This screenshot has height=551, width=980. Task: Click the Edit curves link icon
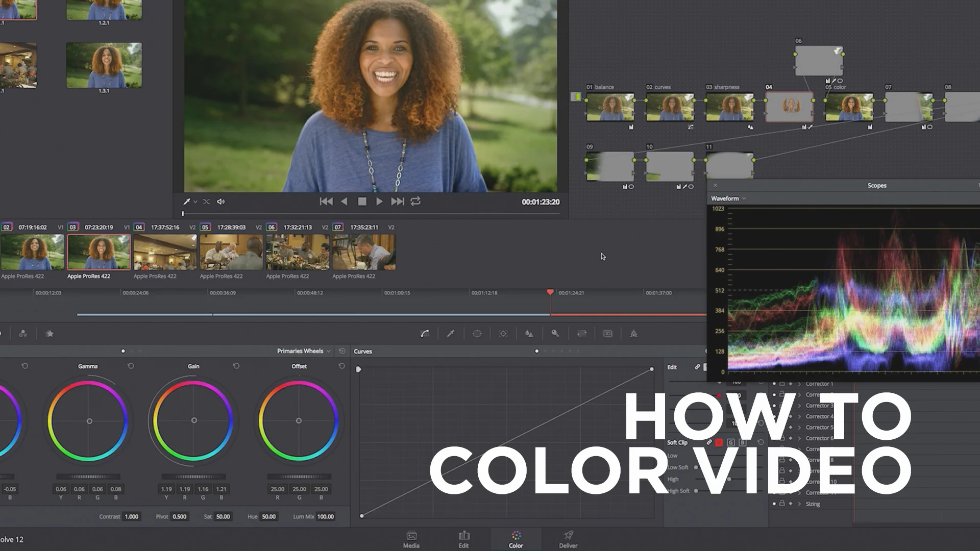point(697,367)
